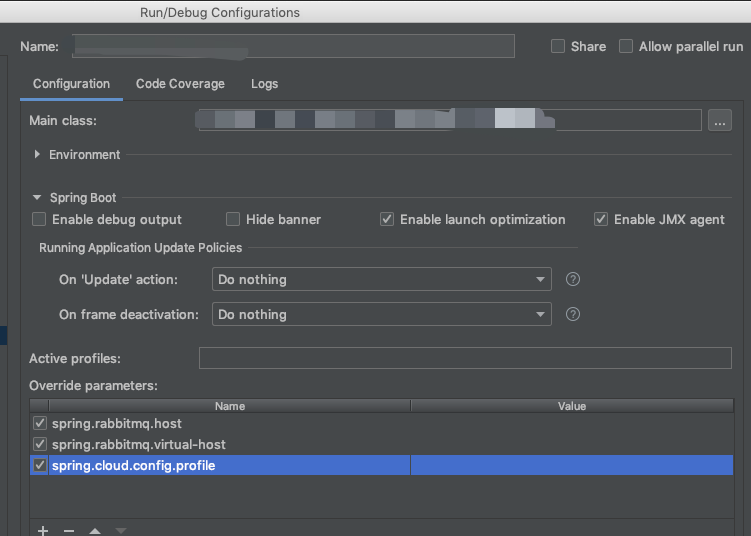
Task: Switch to the Code Coverage tab
Action: tap(180, 84)
